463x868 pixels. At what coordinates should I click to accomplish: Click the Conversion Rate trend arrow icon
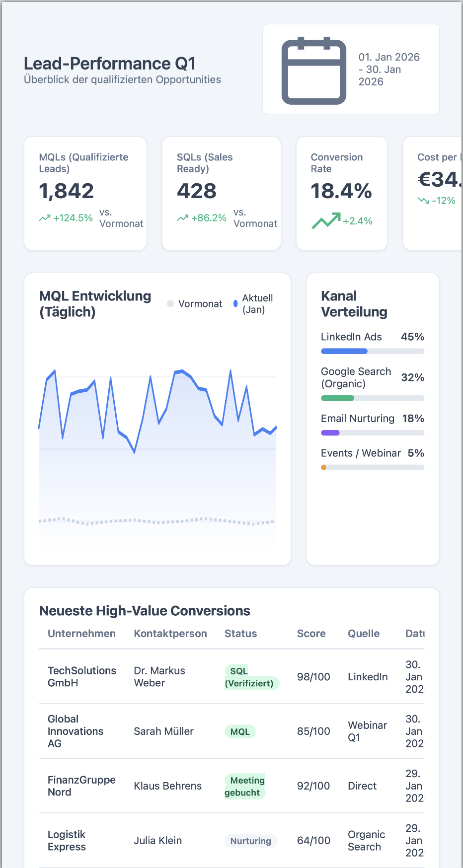[326, 220]
